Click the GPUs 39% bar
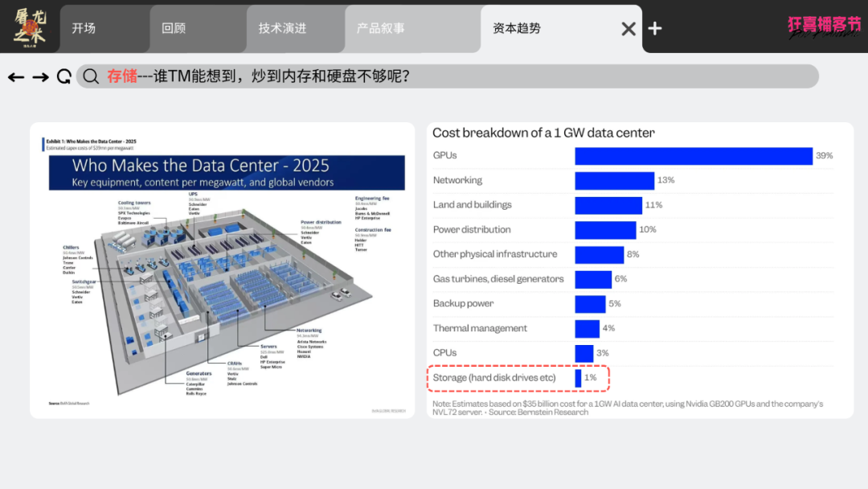Viewport: 868px width, 489px height. tap(694, 155)
